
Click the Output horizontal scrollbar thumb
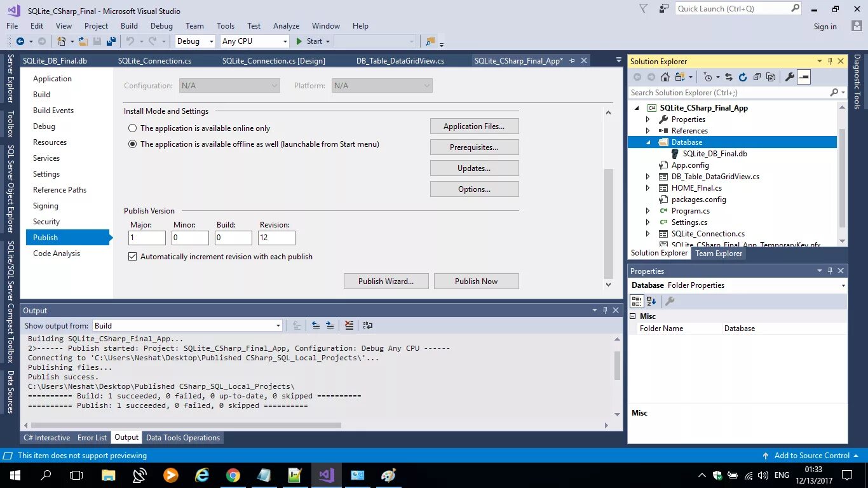(186, 425)
